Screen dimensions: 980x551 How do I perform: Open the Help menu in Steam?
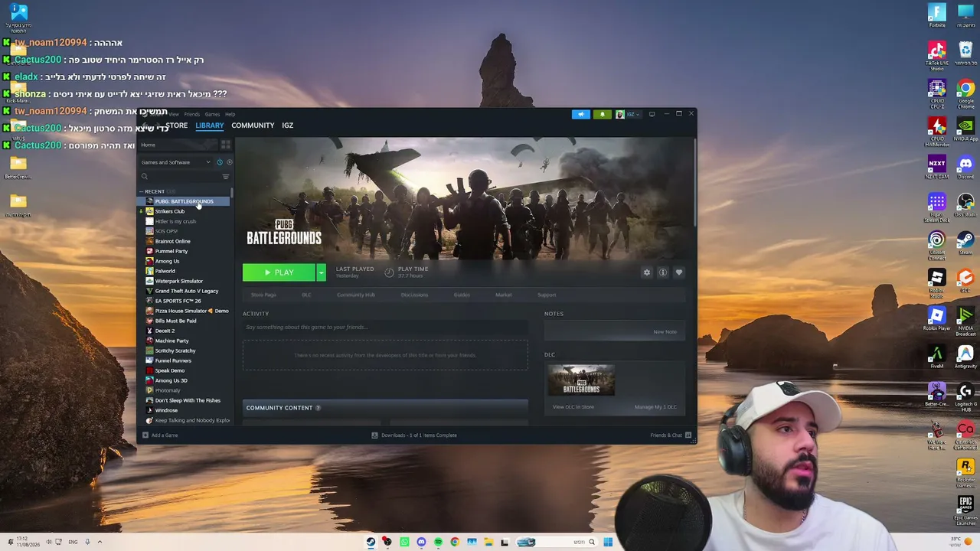[x=230, y=114]
